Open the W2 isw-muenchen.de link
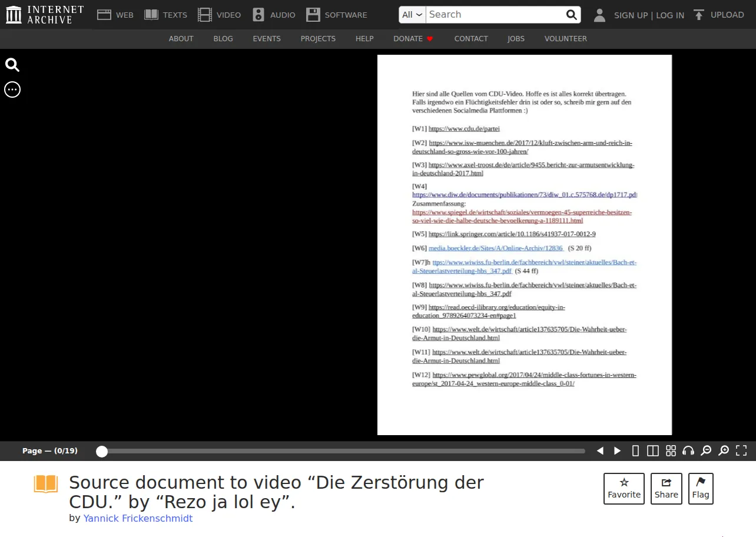This screenshot has width=756, height=537. pyautogui.click(x=522, y=147)
